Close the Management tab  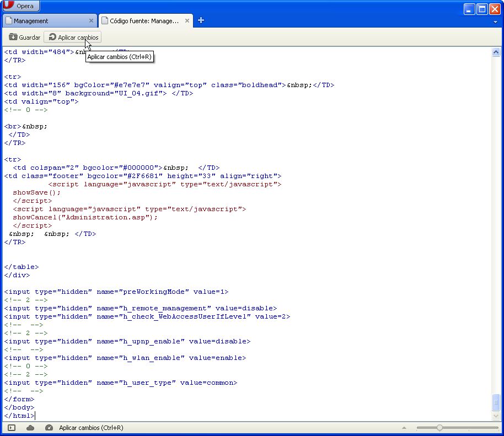[91, 20]
